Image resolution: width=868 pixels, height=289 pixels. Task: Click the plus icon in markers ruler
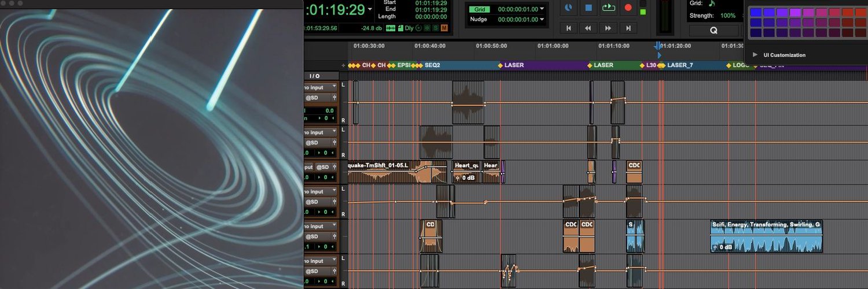tap(343, 65)
